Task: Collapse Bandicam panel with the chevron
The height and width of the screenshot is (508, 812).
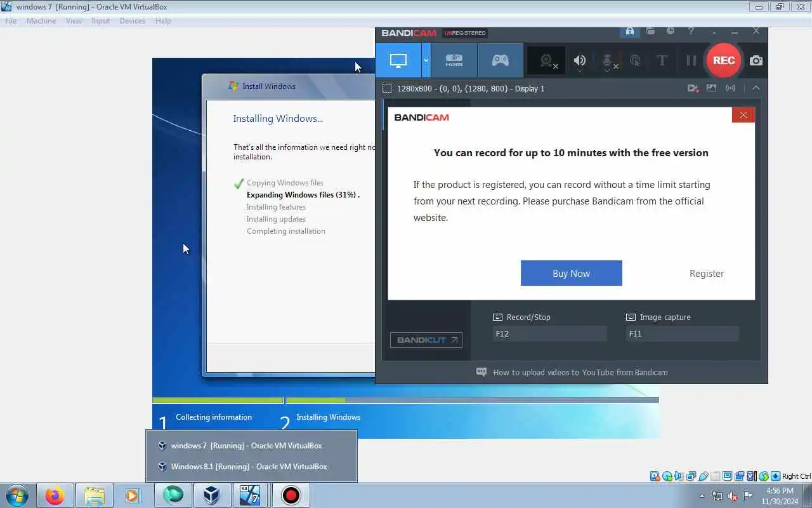Action: tap(756, 88)
